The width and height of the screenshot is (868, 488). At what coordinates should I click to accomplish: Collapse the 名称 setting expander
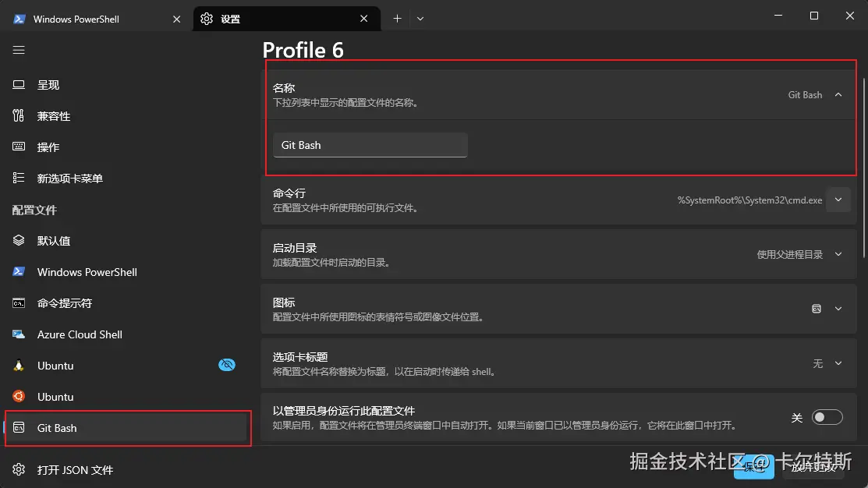coord(838,94)
